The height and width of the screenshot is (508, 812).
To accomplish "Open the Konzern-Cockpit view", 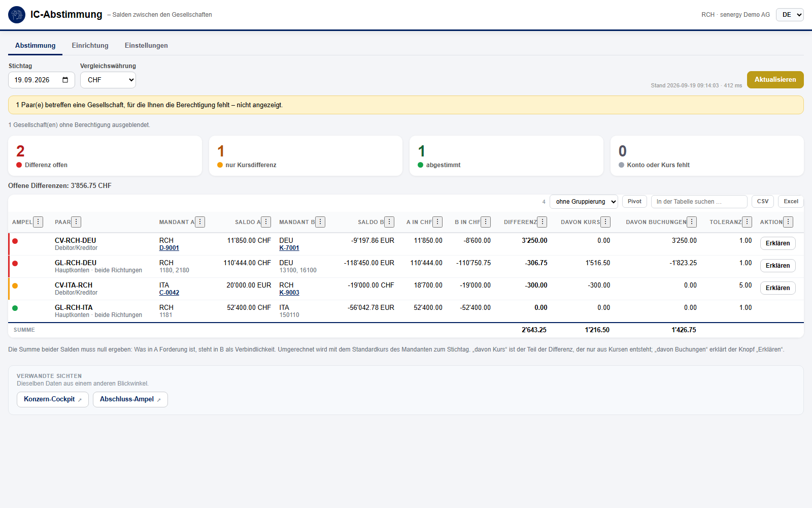I will pyautogui.click(x=53, y=399).
